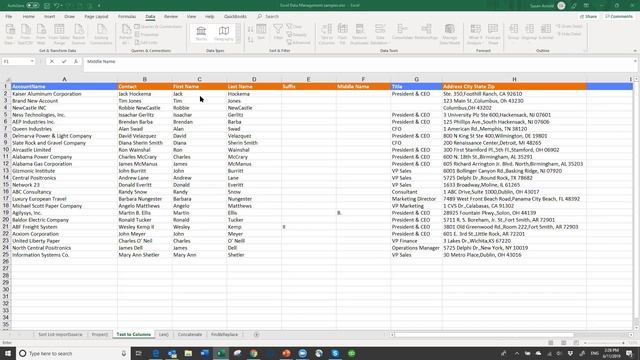Select the Geography data type
The image size is (640, 360).
point(224,33)
